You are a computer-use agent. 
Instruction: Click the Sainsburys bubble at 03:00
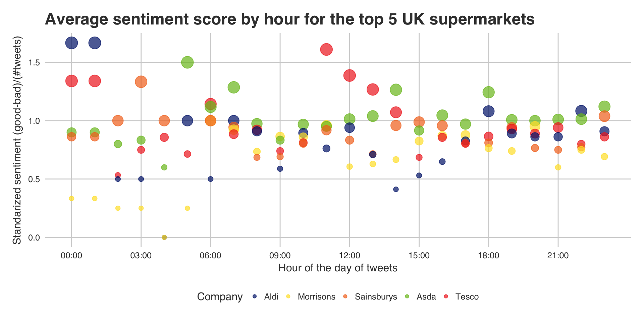tap(141, 82)
